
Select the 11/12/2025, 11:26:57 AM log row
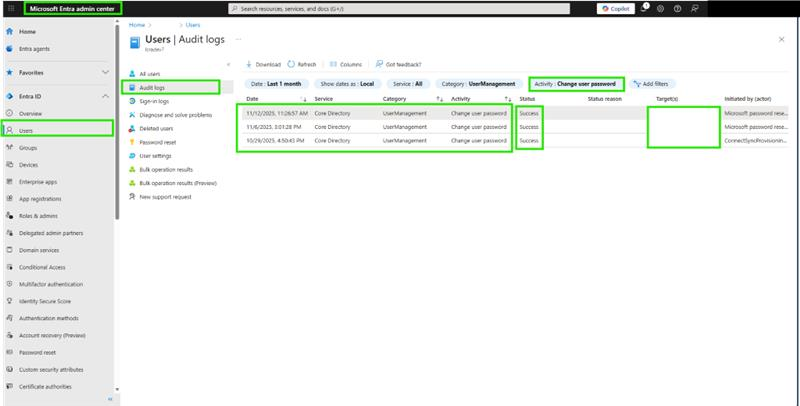[x=517, y=113]
